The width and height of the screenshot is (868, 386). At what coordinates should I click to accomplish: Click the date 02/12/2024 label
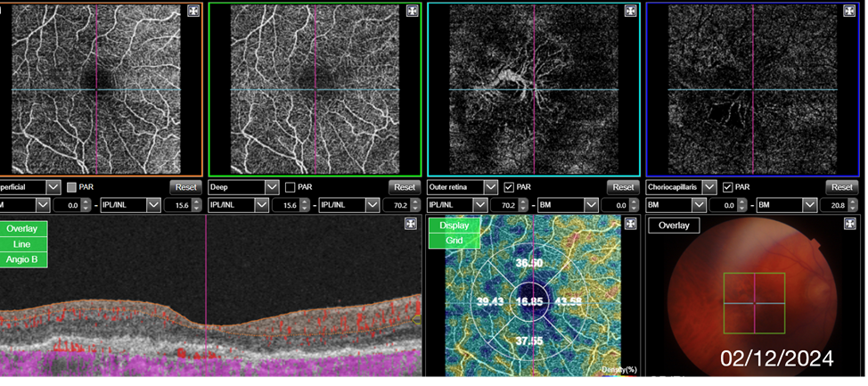tap(777, 358)
